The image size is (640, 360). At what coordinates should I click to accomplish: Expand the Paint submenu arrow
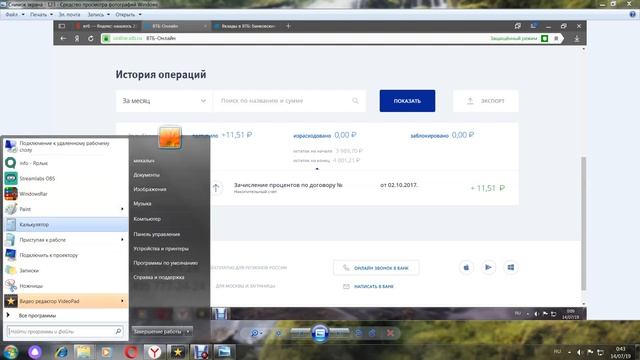coord(122,209)
